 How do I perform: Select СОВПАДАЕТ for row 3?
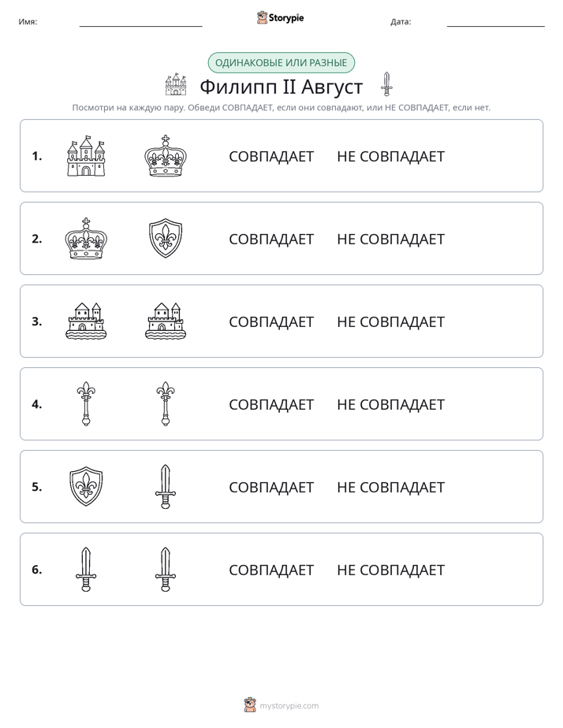[271, 321]
